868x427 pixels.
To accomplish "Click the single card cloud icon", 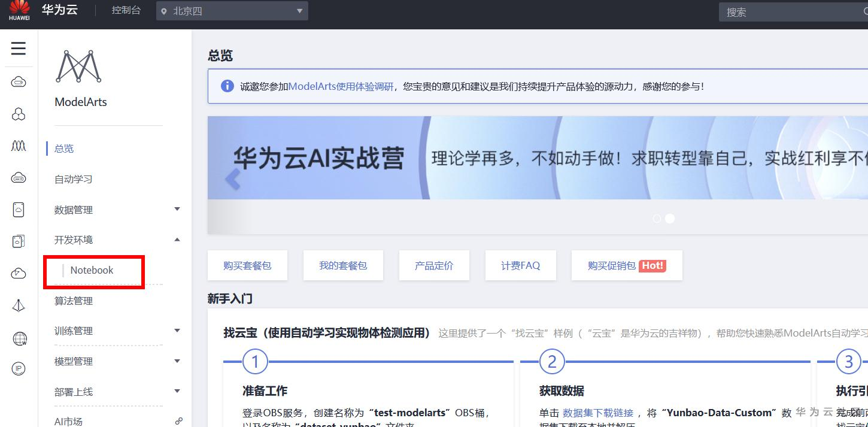I will coord(19,209).
